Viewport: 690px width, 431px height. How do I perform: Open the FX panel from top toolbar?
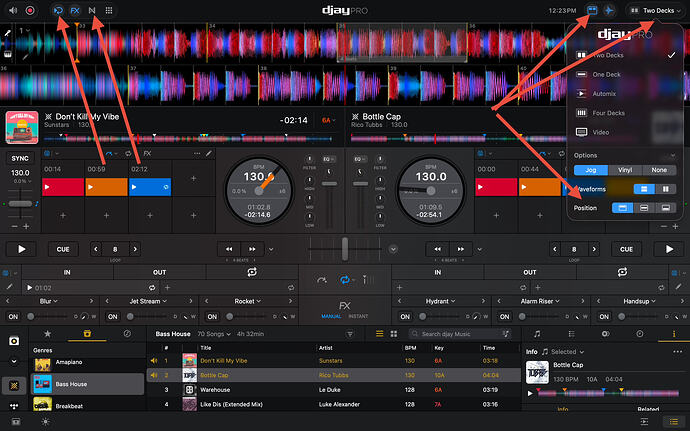[75, 11]
